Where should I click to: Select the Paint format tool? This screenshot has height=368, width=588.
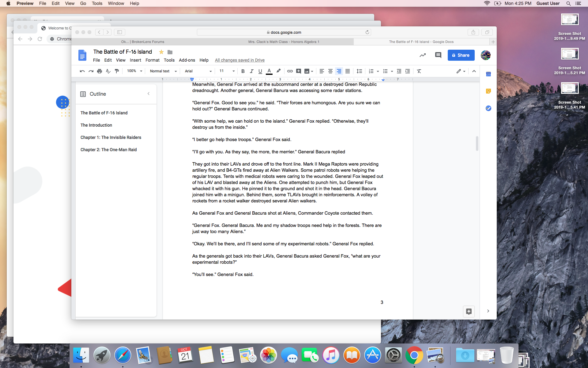coord(117,71)
